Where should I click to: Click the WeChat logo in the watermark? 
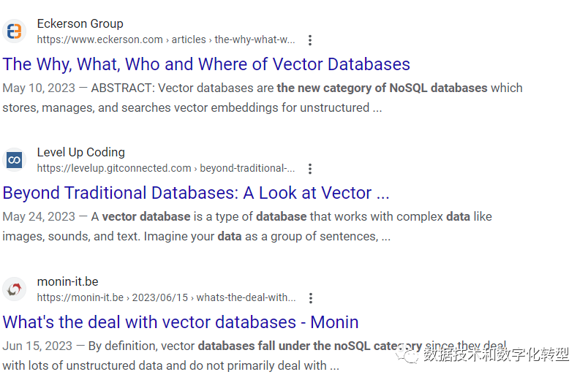pyautogui.click(x=410, y=354)
